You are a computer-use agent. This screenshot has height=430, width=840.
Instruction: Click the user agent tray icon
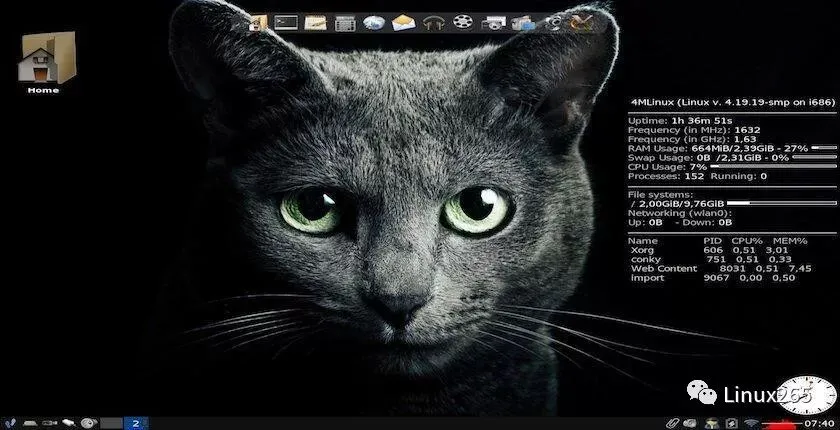point(711,424)
